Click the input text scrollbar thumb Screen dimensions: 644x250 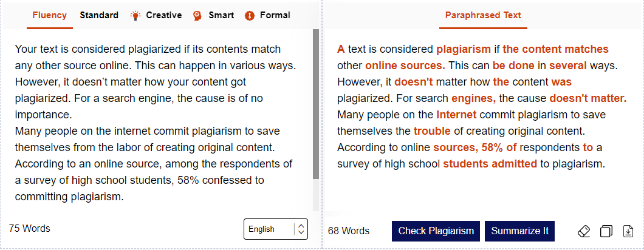point(315,103)
